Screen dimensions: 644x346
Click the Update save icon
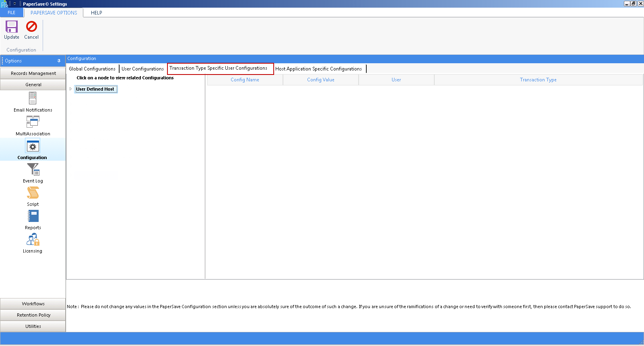(12, 27)
